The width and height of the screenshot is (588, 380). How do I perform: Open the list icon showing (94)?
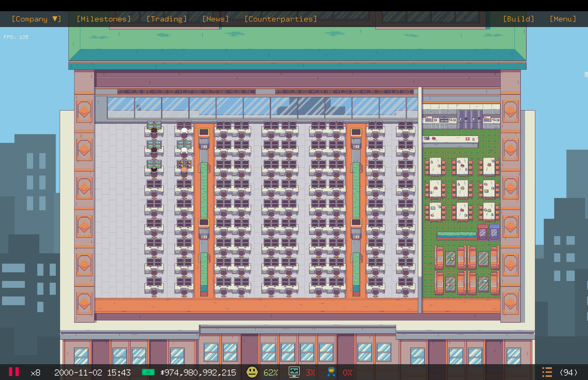point(547,372)
